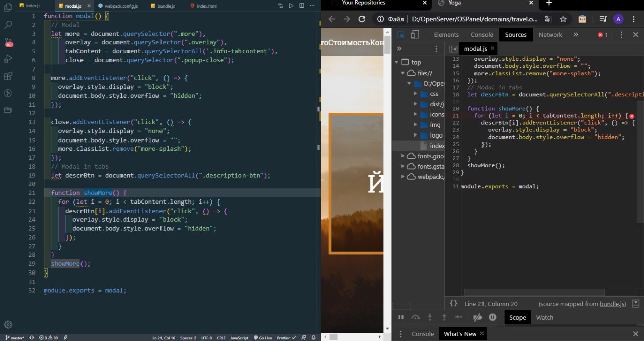Image resolution: width=644 pixels, height=341 pixels.
Task: Click Go Live in status bar
Action: click(x=262, y=338)
